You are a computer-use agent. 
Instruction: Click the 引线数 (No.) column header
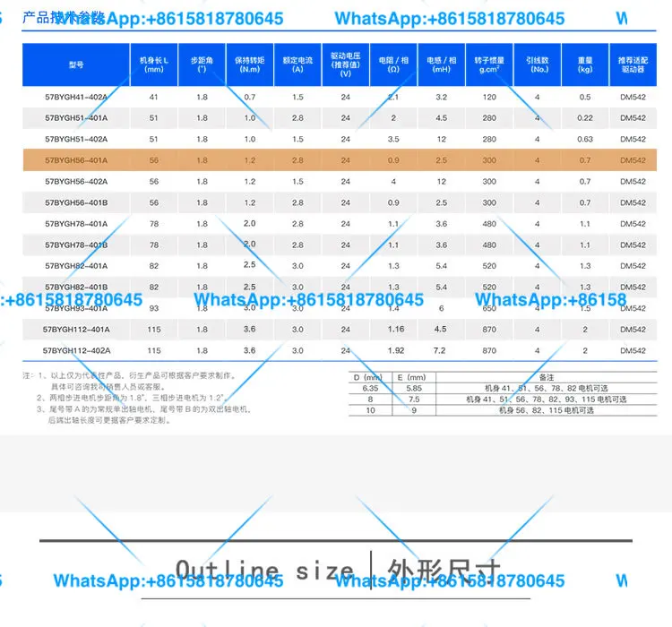pos(538,64)
